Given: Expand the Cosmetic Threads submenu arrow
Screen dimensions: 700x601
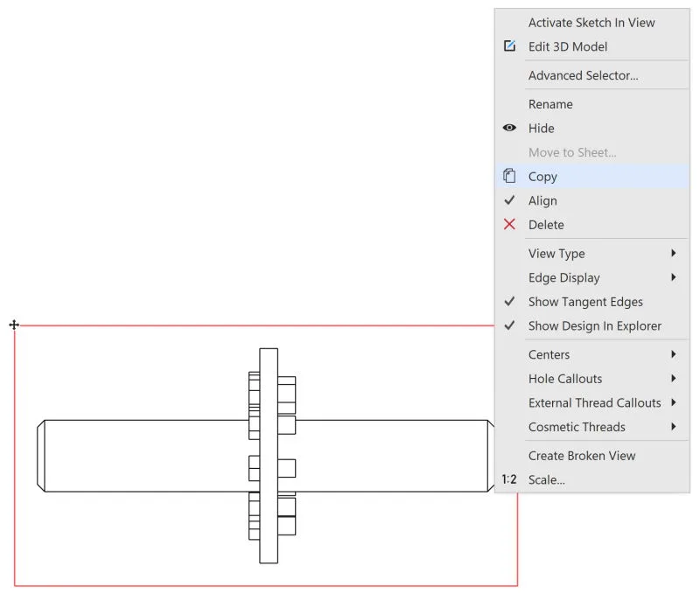Looking at the screenshot, I should pos(674,427).
